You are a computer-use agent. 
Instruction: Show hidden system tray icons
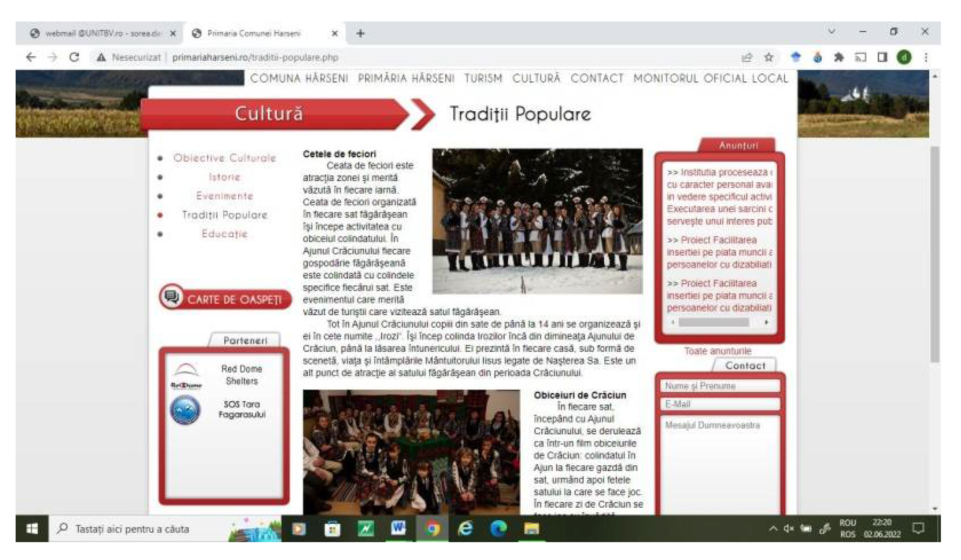pos(773,529)
